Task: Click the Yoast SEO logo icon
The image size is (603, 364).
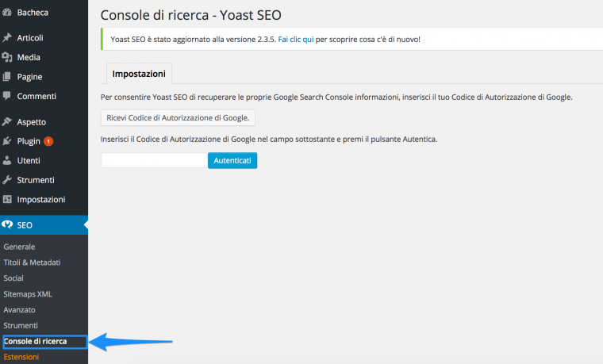Action: coord(7,225)
